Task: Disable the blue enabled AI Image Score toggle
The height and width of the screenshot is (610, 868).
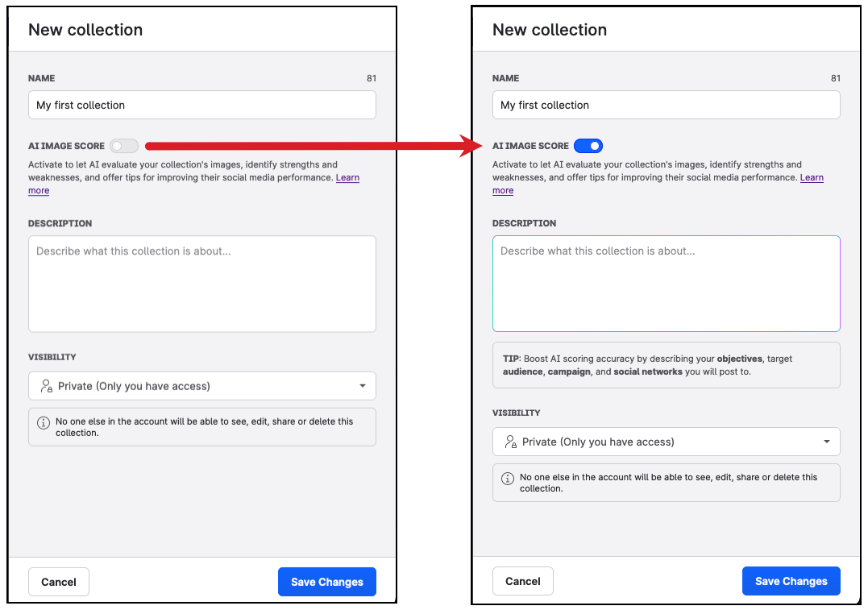Action: [588, 146]
